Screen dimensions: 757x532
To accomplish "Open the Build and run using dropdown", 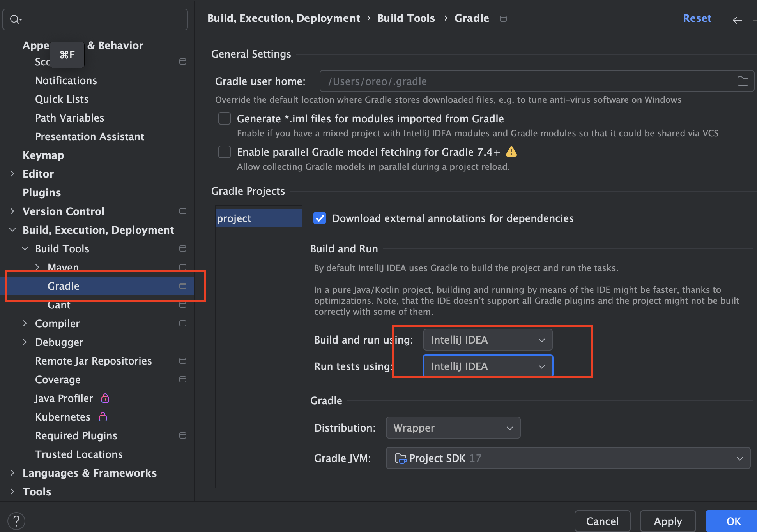I will [x=487, y=340].
